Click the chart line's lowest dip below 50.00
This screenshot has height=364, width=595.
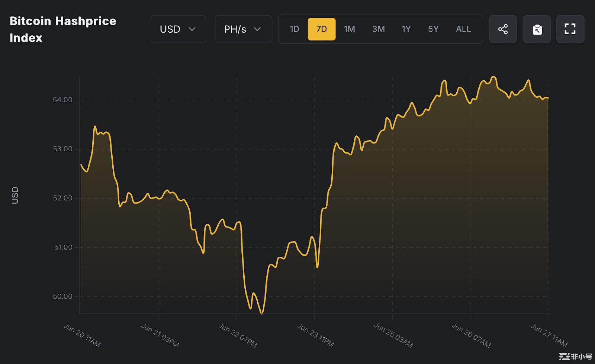pyautogui.click(x=262, y=313)
